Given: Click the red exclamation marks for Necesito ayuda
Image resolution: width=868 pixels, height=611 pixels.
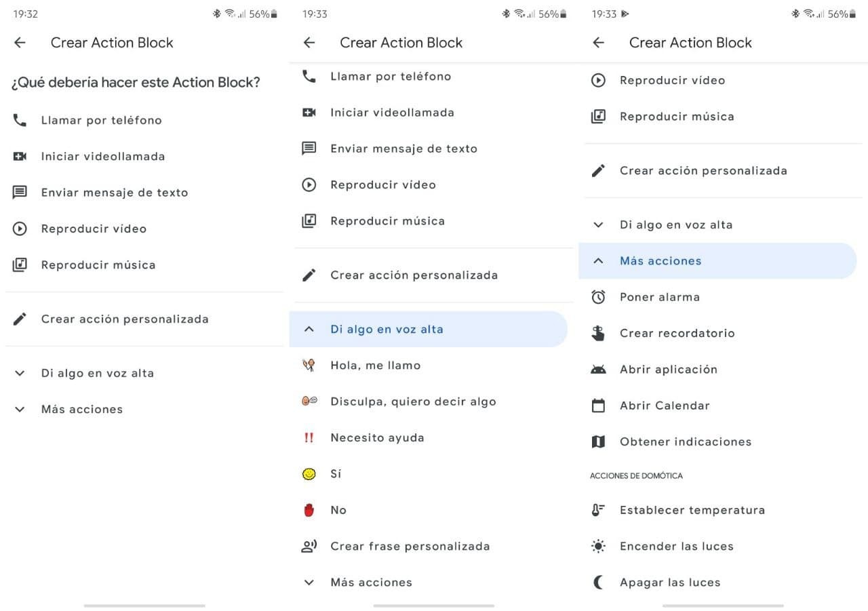Looking at the screenshot, I should tap(309, 438).
